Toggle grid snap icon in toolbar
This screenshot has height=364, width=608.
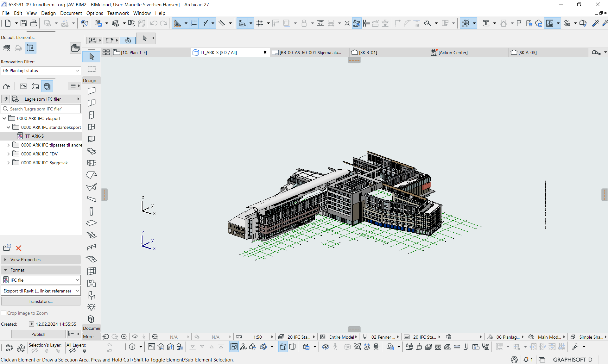pyautogui.click(x=260, y=23)
